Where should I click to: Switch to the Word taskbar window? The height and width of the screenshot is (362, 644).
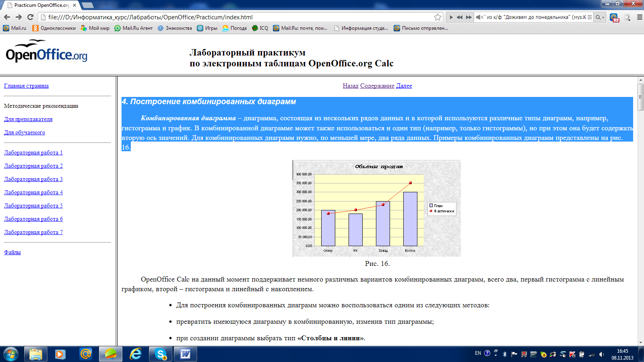(186, 354)
